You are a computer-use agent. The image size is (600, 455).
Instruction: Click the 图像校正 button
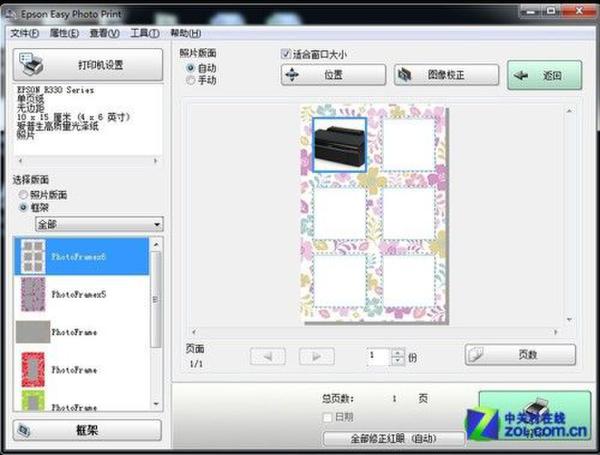pos(446,75)
